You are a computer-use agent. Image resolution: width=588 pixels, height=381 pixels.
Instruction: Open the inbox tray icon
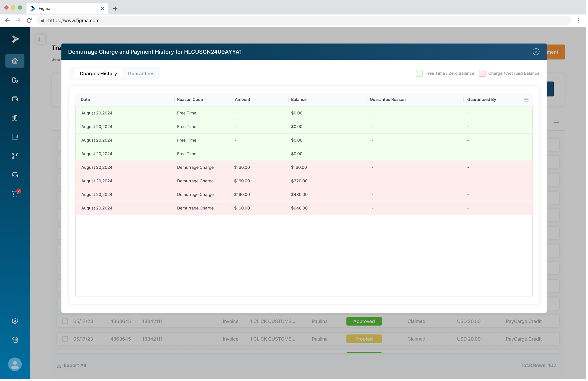tap(15, 175)
